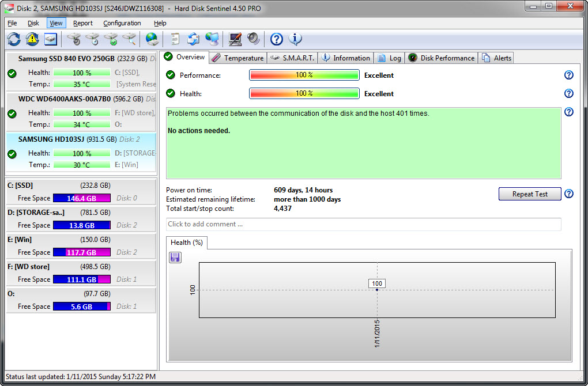Click green check icon of Samsung SSD 840 EVO
The height and width of the screenshot is (386, 588).
pos(12,73)
